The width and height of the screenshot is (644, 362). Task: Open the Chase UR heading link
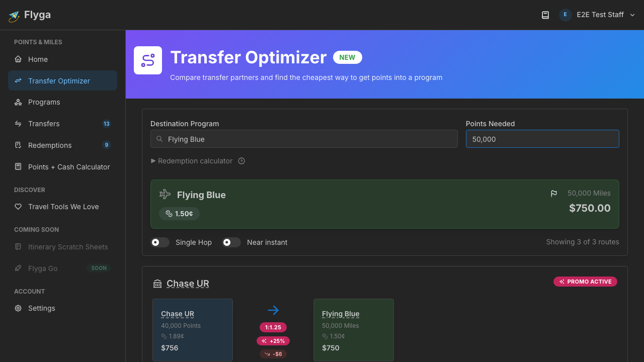pyautogui.click(x=188, y=284)
